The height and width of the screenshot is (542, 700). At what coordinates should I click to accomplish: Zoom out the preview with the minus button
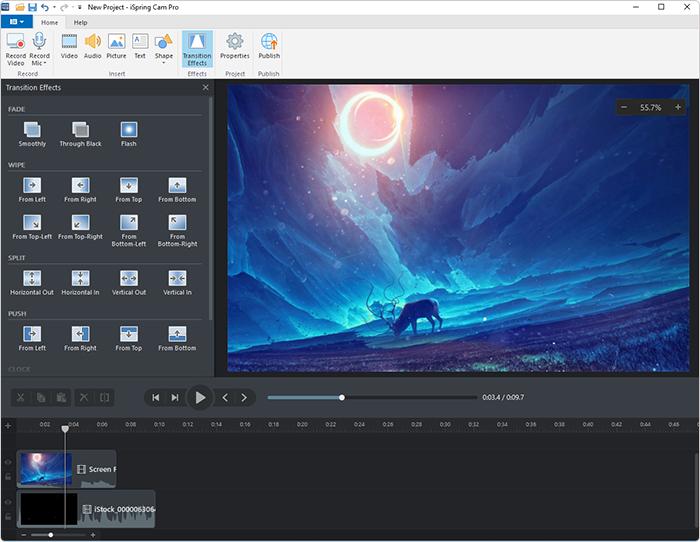(x=624, y=107)
